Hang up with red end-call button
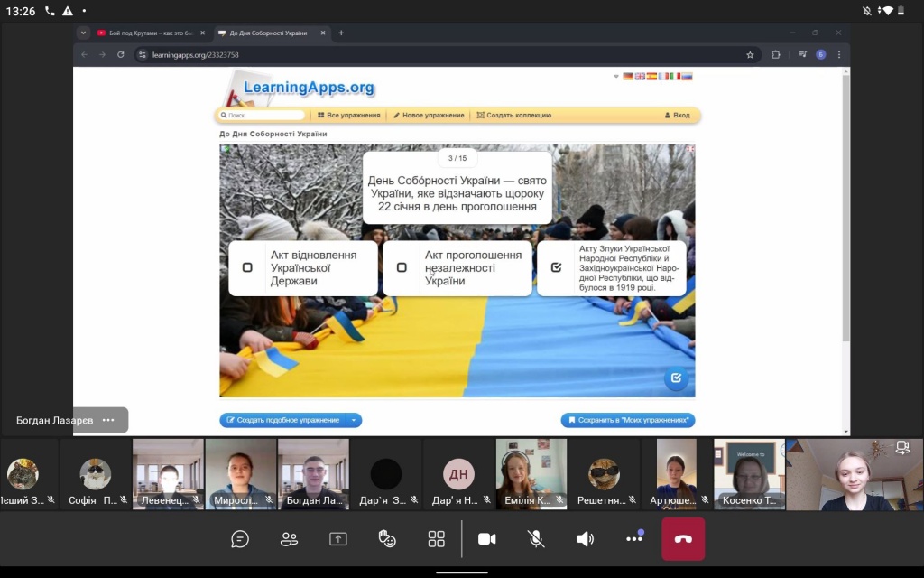This screenshot has width=924, height=578. (683, 539)
